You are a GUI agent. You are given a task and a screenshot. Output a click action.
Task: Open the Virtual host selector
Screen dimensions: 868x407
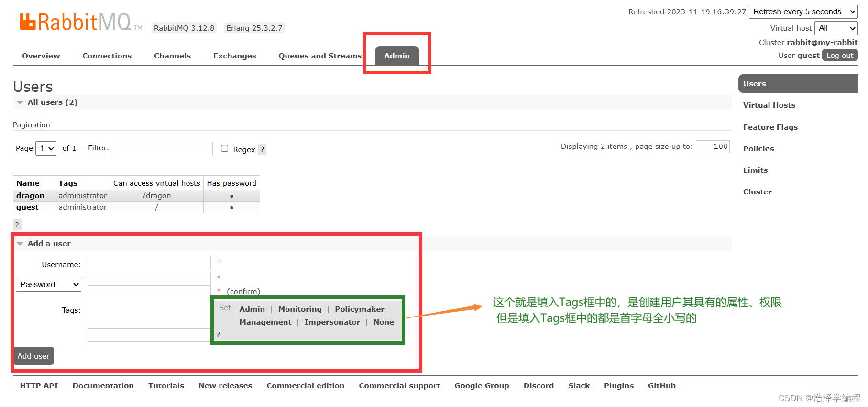(x=836, y=28)
